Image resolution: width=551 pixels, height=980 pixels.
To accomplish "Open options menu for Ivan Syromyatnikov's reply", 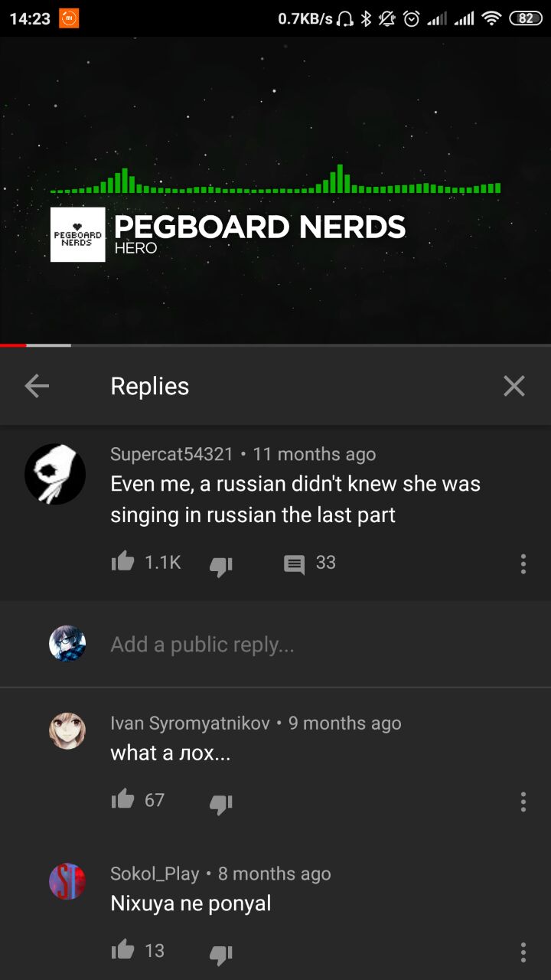I will pyautogui.click(x=523, y=802).
